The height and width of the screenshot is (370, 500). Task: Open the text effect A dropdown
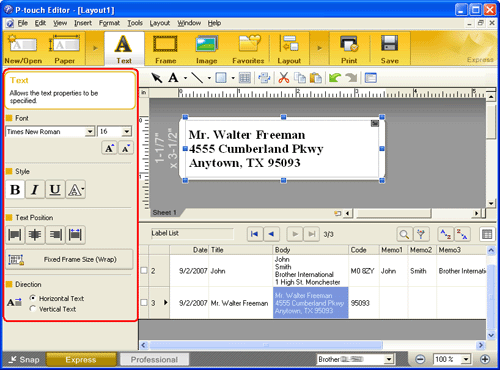tap(76, 190)
